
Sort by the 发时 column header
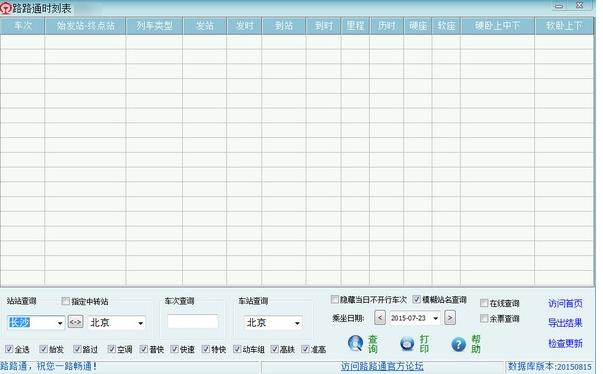(244, 26)
